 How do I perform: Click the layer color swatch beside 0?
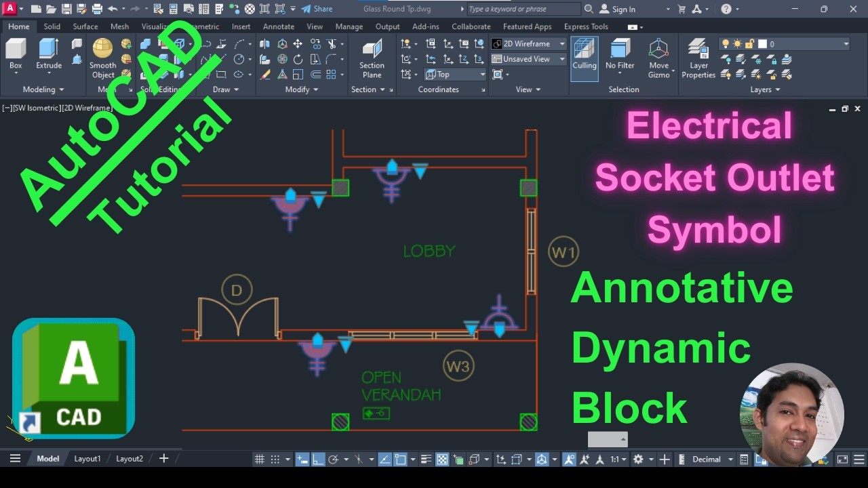click(x=762, y=44)
